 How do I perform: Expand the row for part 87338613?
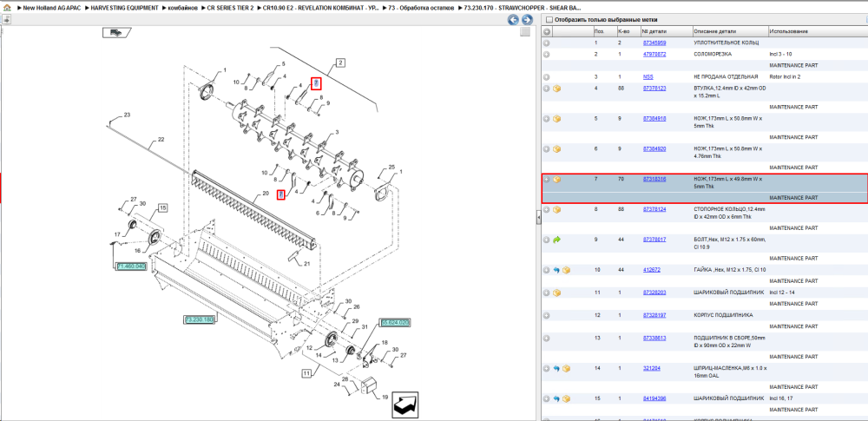click(546, 338)
